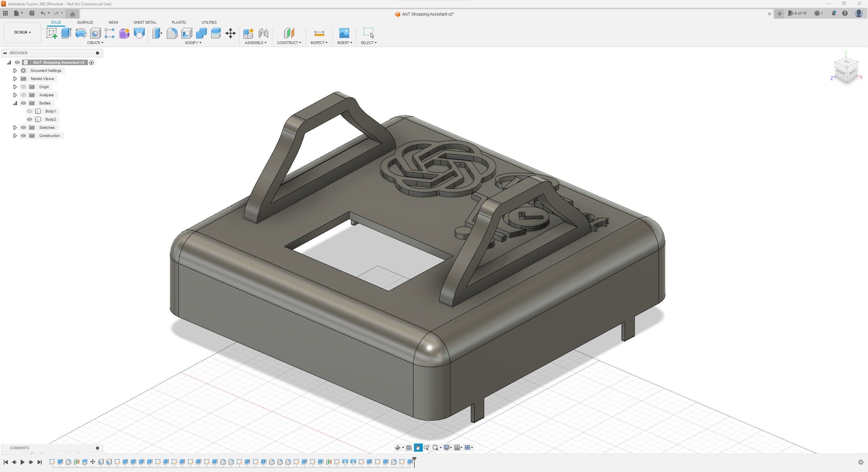The width and height of the screenshot is (868, 472).
Task: Click the Measure ruler icon
Action: coord(319,33)
